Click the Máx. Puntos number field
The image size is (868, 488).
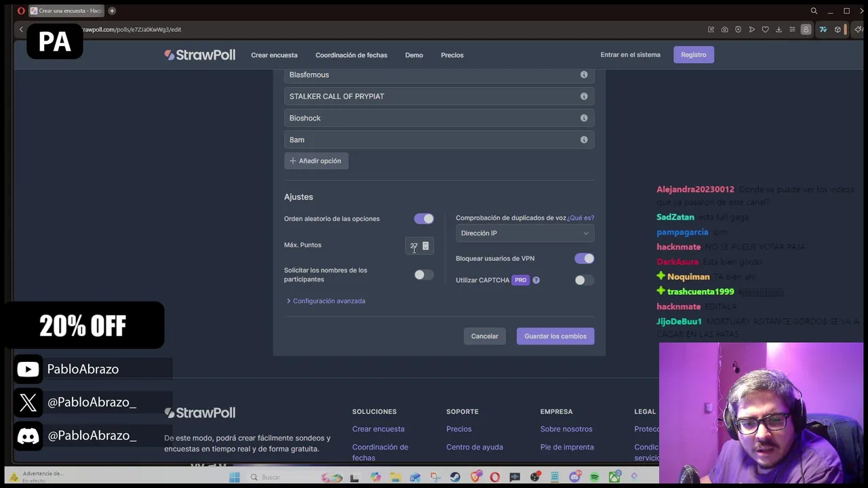419,246
